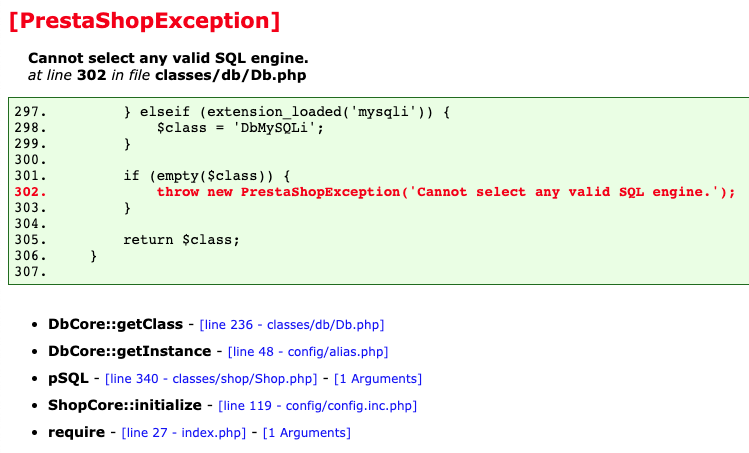Click the 'classes/db/Db.php' file name text
This screenshot has height=453, width=749.
click(231, 76)
